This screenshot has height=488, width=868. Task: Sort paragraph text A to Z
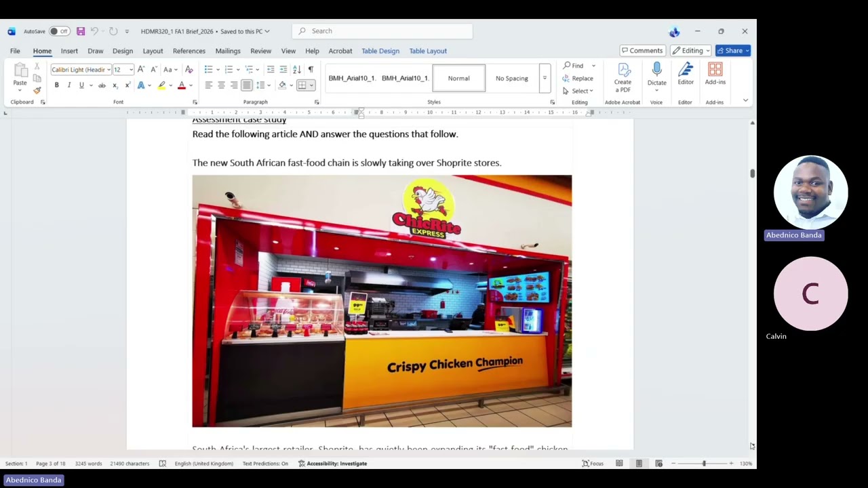pos(296,69)
